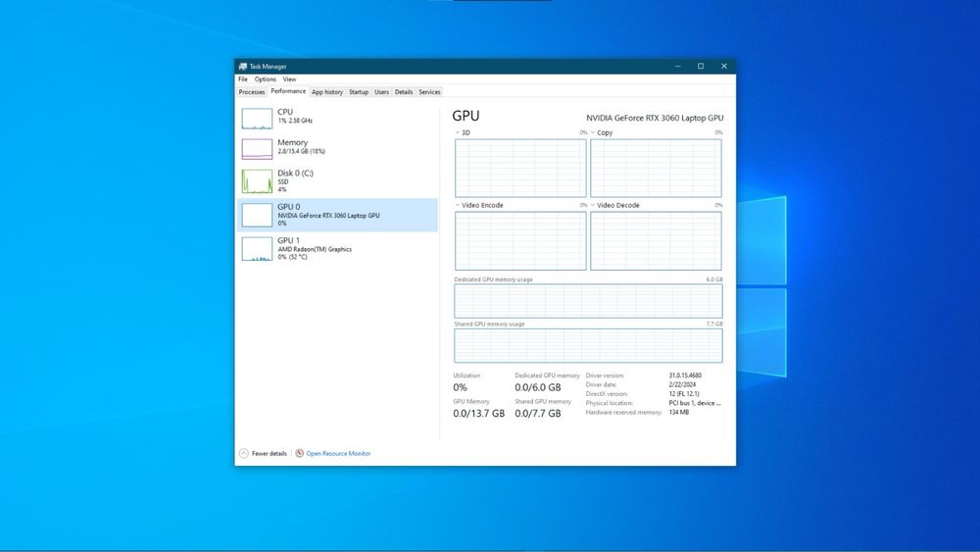
Task: Select the GPU 1 mini graph
Action: point(257,249)
